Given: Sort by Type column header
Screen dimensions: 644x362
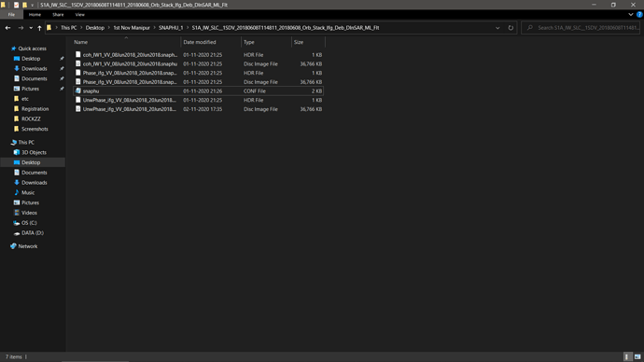Looking at the screenshot, I should click(266, 42).
